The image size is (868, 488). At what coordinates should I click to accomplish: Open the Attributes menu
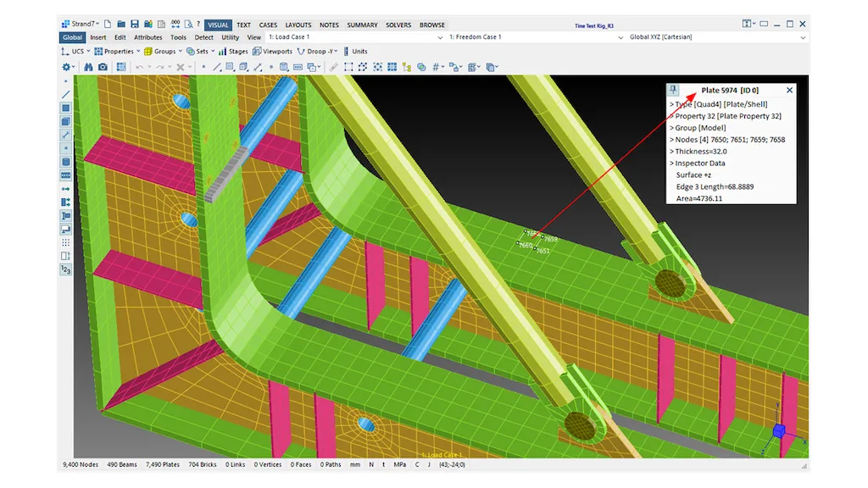(147, 37)
